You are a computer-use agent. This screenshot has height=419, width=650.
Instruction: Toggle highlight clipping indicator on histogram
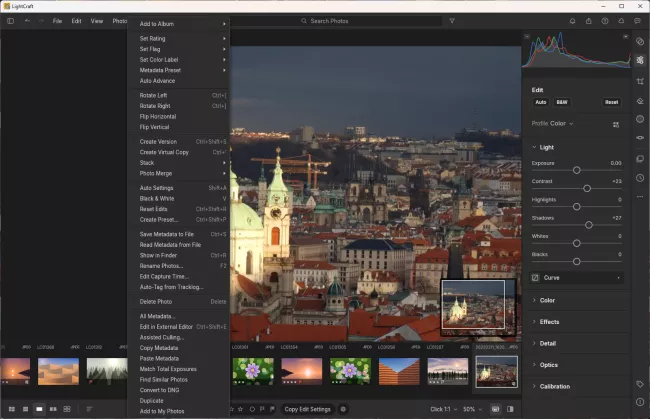click(x=626, y=36)
